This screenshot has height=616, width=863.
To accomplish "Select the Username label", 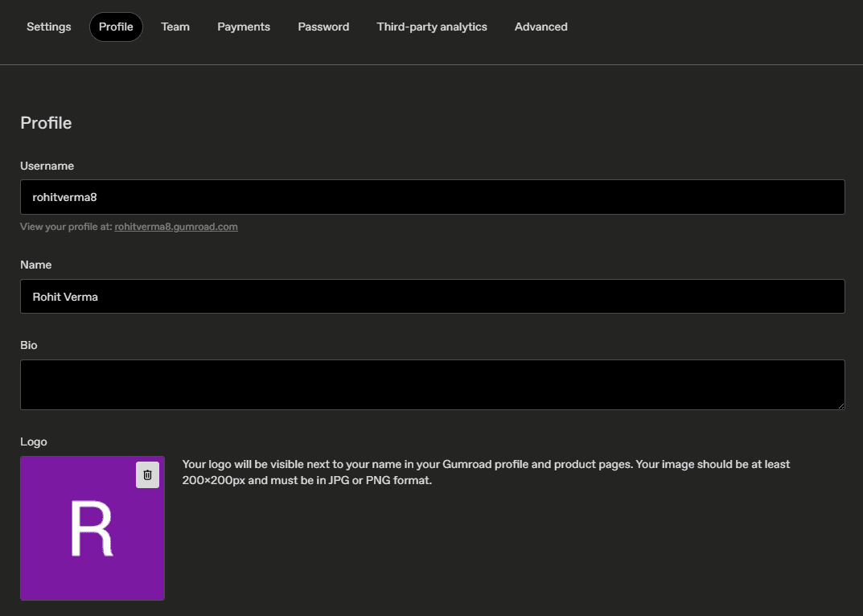I will coord(47,166).
